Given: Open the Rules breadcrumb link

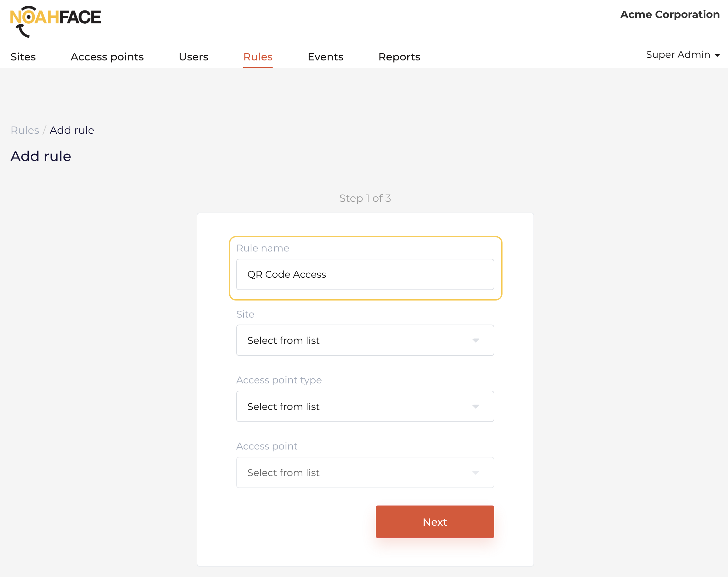Looking at the screenshot, I should (x=25, y=130).
